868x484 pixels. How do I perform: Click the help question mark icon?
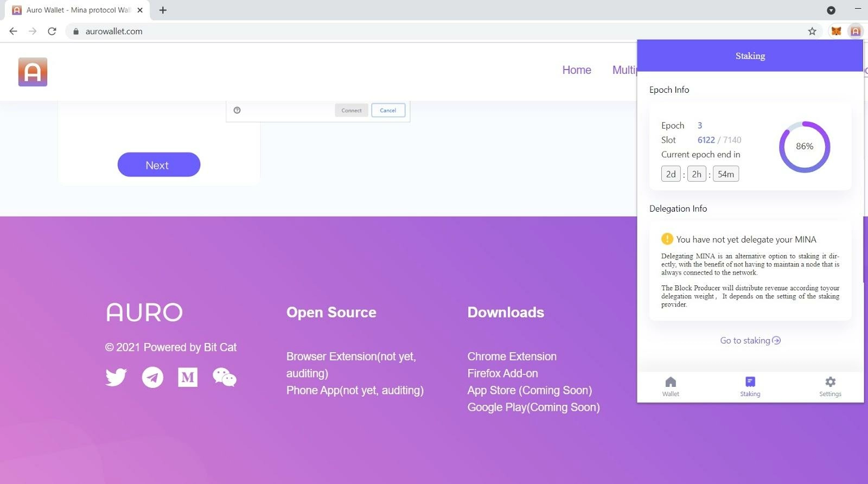(237, 110)
